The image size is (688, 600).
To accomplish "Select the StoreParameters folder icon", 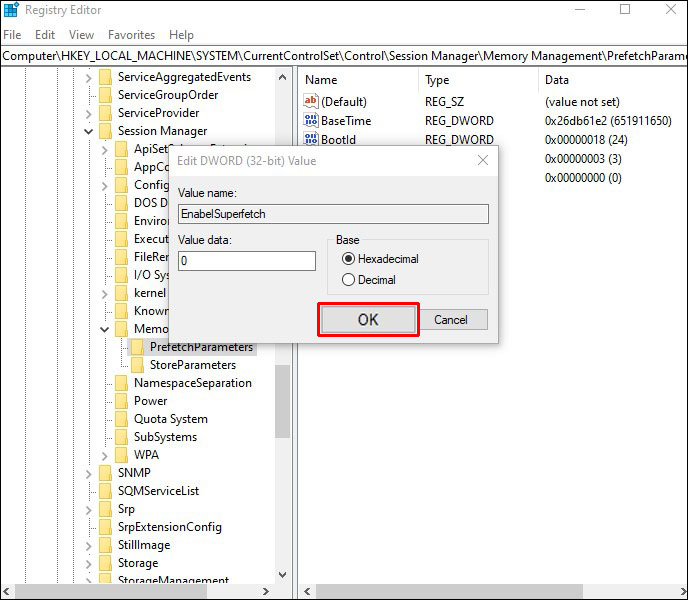I will 137,365.
